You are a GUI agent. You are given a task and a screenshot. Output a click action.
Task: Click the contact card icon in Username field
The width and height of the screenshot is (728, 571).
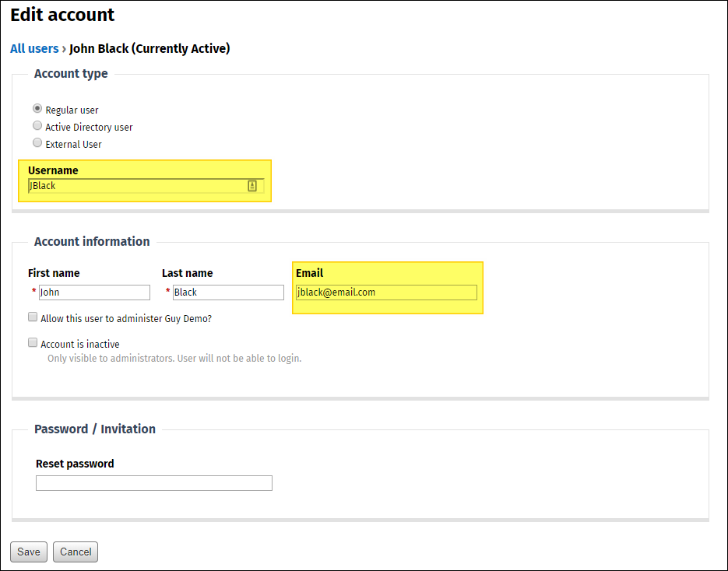[252, 186]
